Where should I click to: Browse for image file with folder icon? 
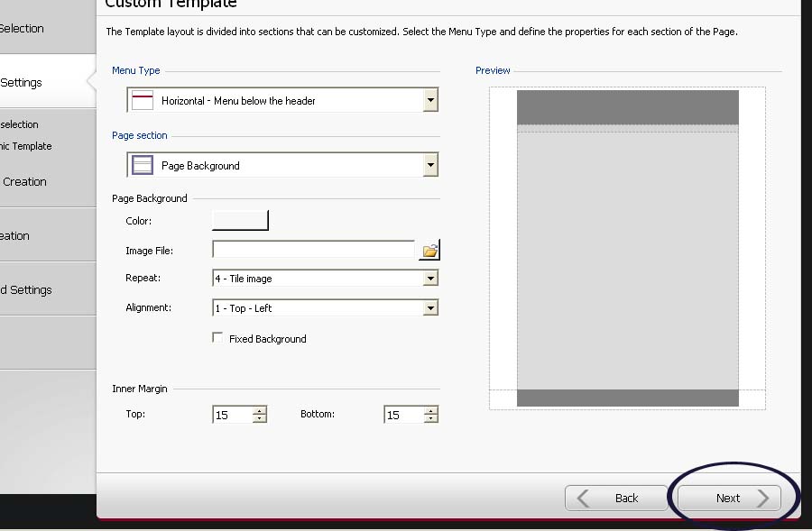[429, 251]
